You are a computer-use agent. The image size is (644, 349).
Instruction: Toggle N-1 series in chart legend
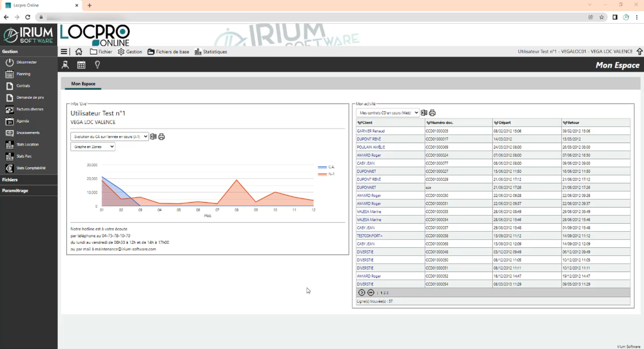tap(326, 174)
